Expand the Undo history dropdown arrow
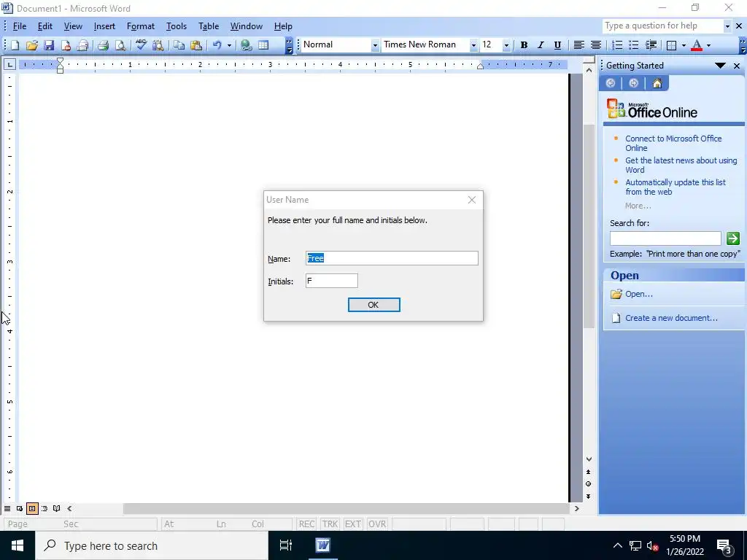747x560 pixels. (229, 45)
